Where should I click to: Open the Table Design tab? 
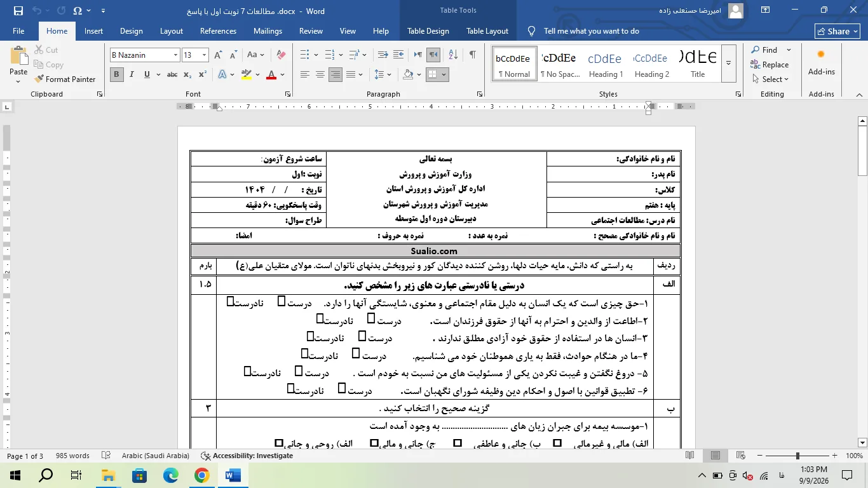tap(428, 31)
